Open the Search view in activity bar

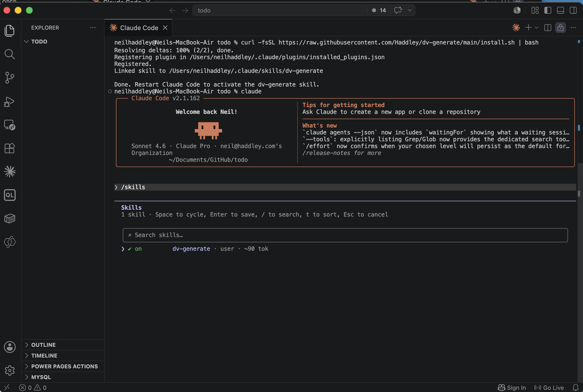pos(10,54)
